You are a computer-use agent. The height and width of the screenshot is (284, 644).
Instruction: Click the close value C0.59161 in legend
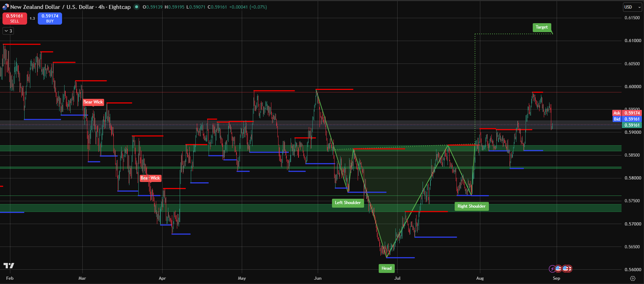[217, 7]
